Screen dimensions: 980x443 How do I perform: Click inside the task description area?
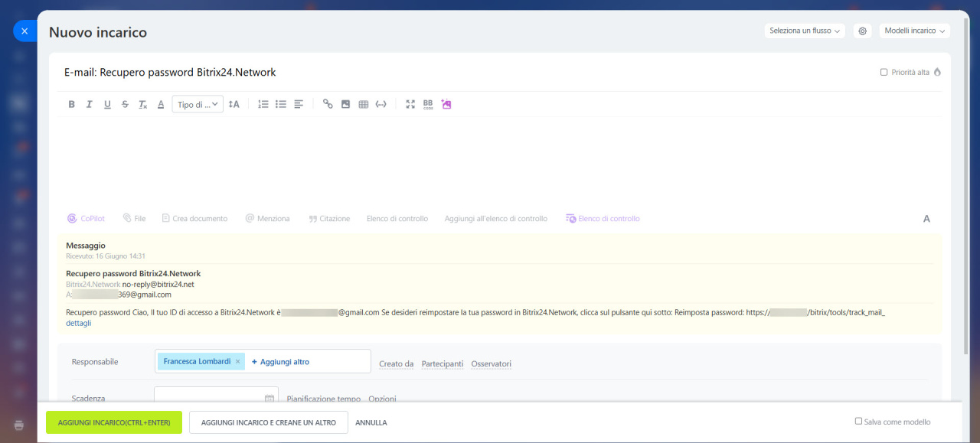(x=499, y=162)
